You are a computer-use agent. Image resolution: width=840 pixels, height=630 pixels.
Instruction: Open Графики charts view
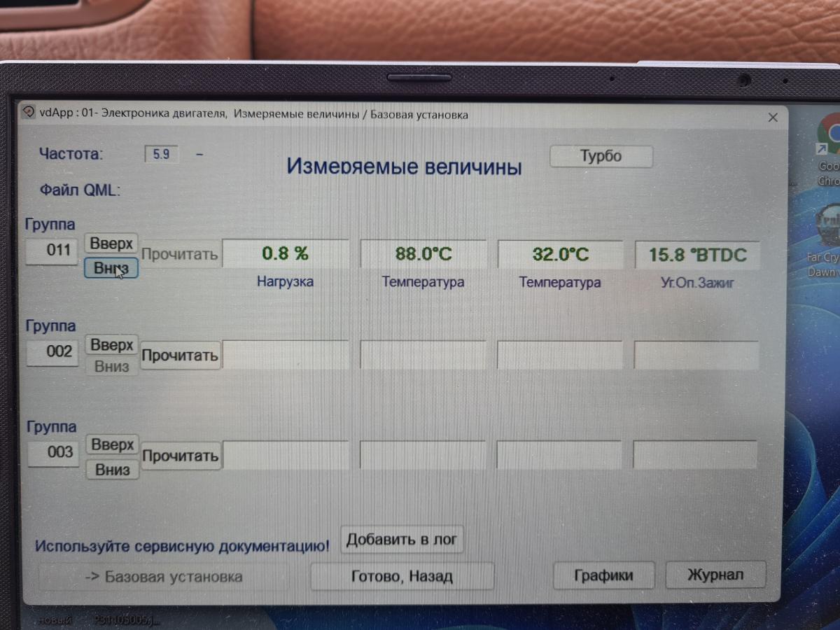[603, 575]
